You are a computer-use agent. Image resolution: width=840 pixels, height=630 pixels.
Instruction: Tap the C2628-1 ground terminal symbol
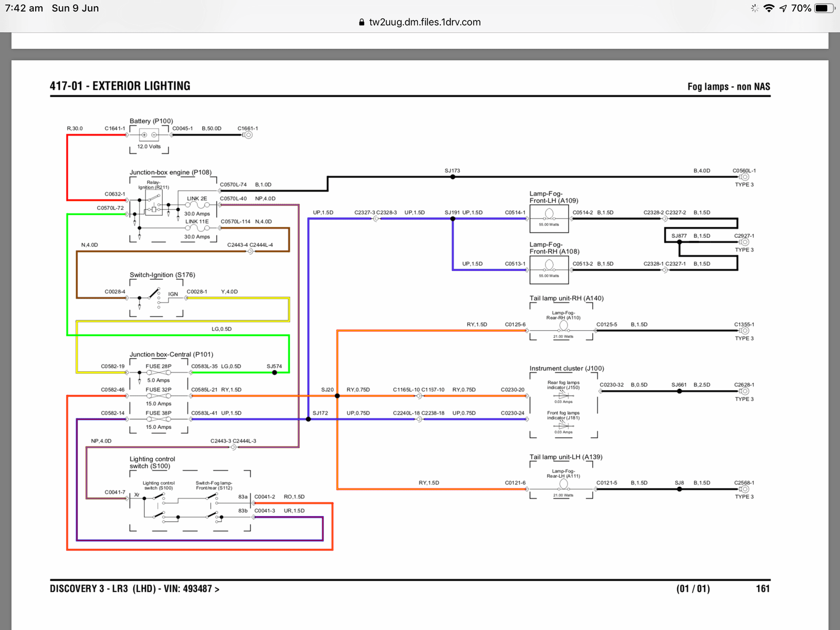pos(744,391)
